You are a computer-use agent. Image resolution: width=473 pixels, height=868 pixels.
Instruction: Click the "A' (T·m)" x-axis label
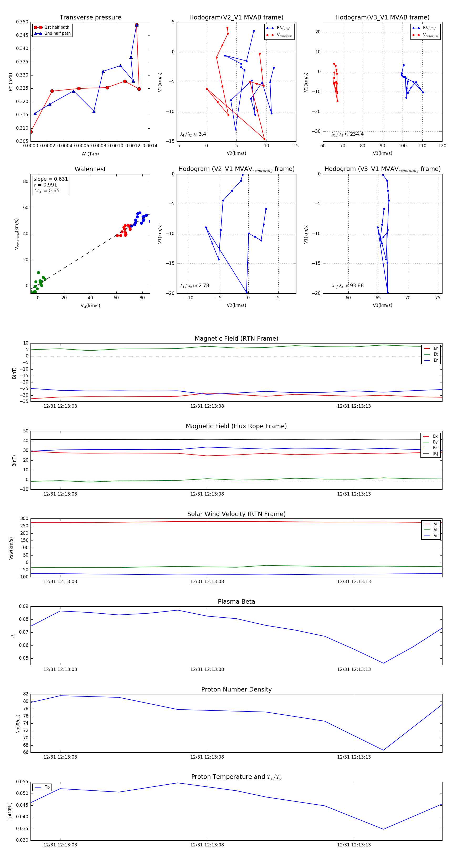(x=90, y=154)
